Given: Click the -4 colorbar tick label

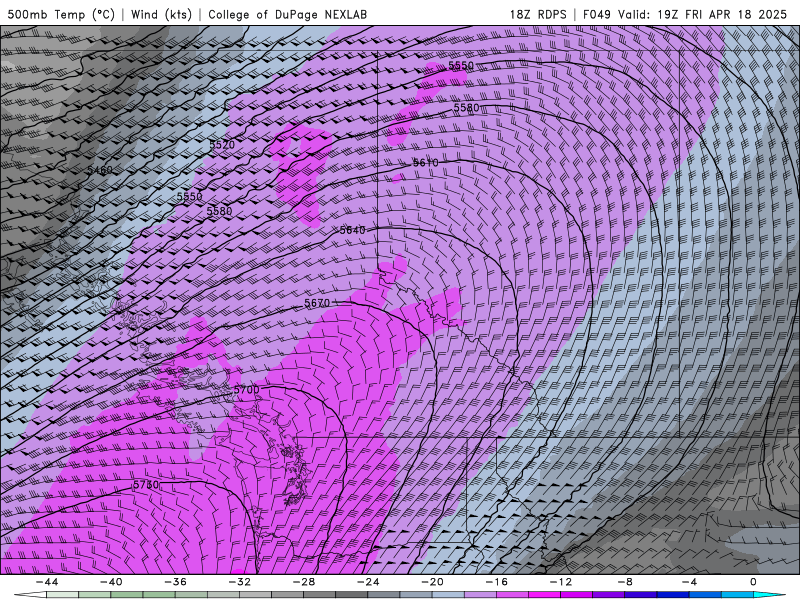Looking at the screenshot, I should click(x=690, y=582).
